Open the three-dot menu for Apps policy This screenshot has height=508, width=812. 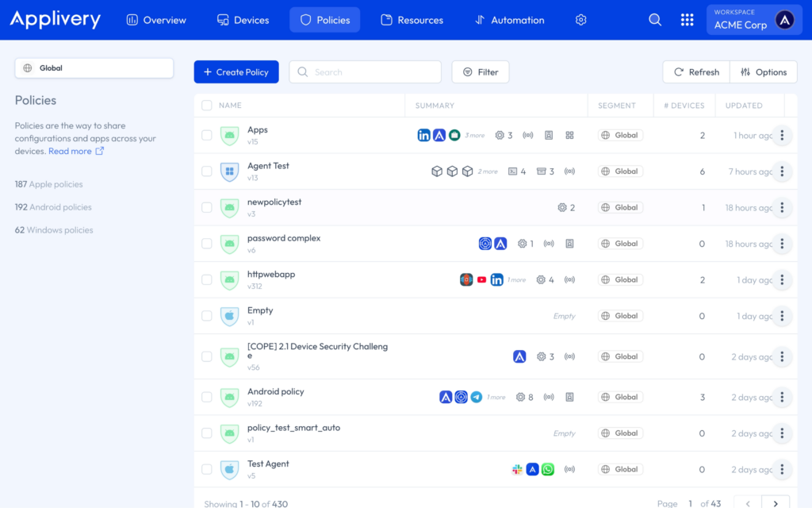tap(782, 136)
